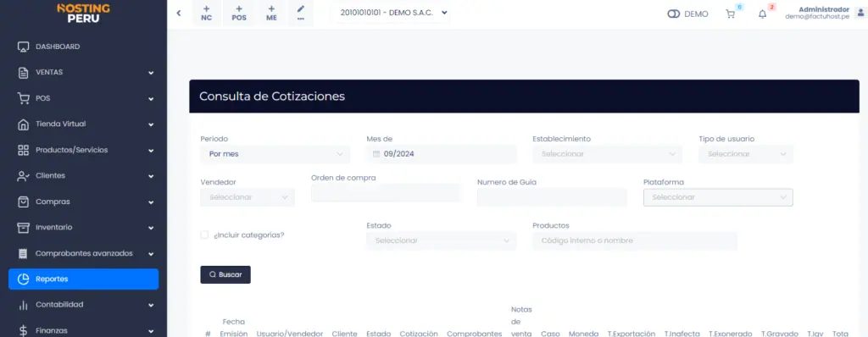Click the Cotización column header
868x337 pixels.
[419, 334]
